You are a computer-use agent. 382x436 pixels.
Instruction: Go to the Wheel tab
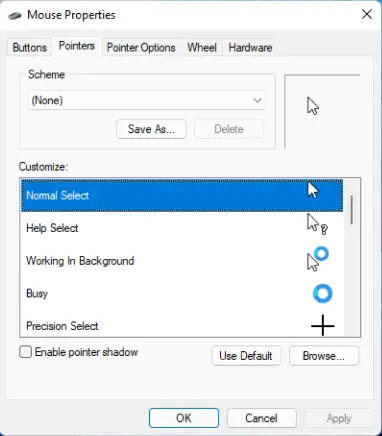tap(202, 47)
